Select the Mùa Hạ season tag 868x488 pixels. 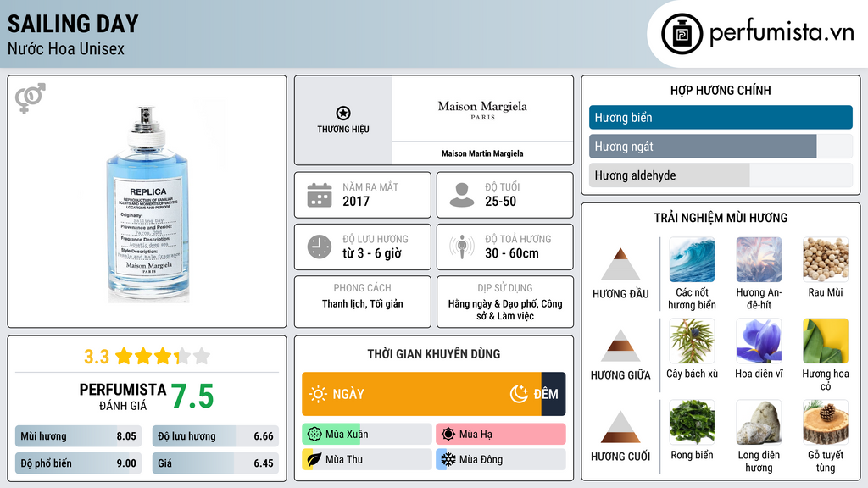point(500,435)
